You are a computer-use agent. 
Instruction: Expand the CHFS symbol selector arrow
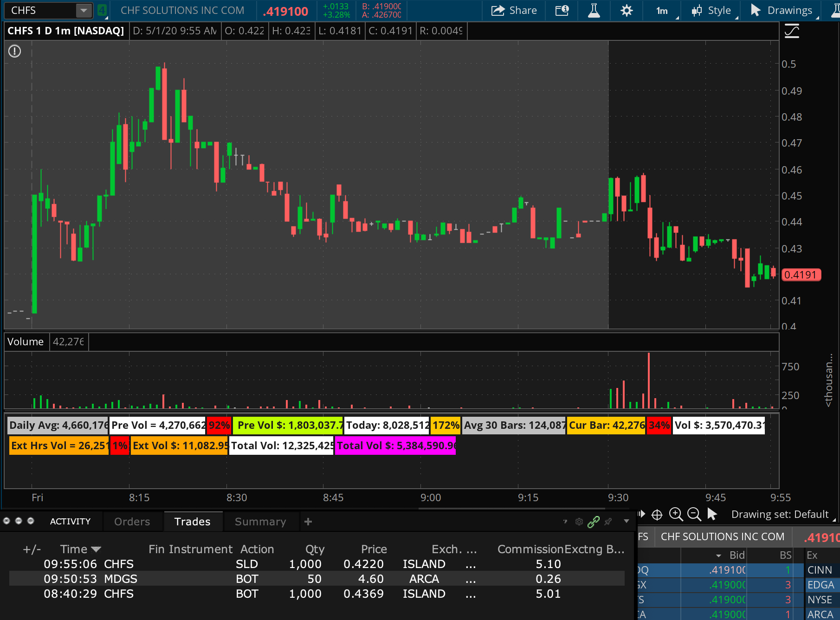click(x=84, y=10)
